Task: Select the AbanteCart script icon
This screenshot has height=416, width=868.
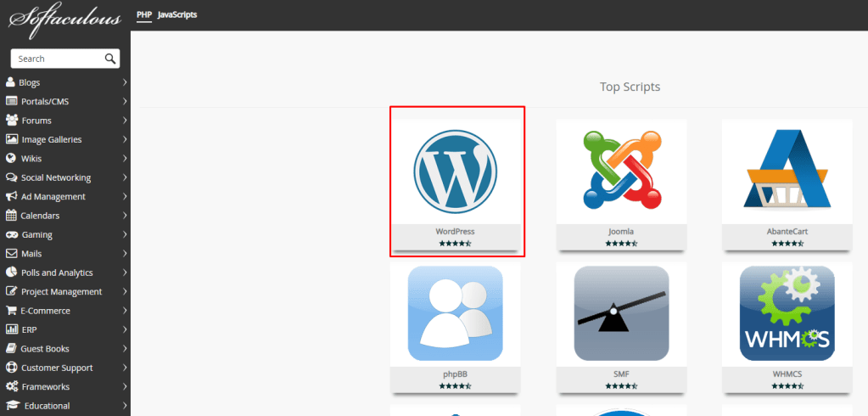Action: click(787, 171)
